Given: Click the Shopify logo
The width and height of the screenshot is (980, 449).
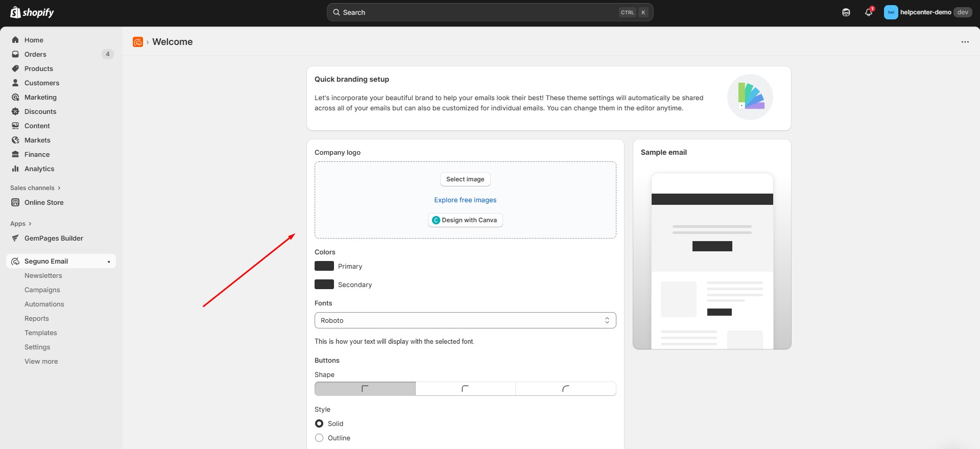Looking at the screenshot, I should 32,12.
